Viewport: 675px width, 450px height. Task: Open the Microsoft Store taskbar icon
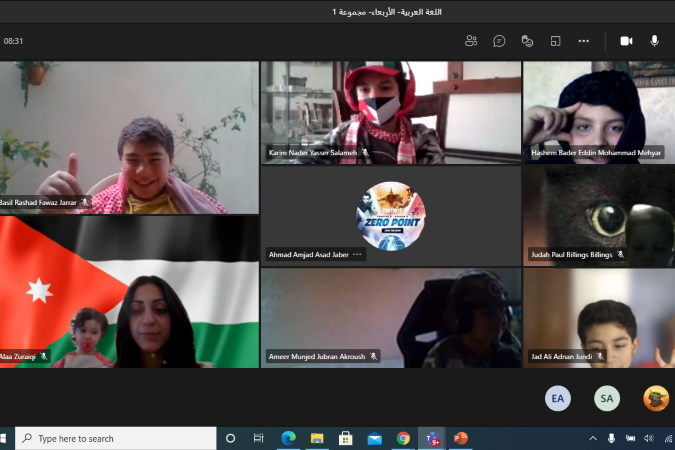pyautogui.click(x=346, y=438)
